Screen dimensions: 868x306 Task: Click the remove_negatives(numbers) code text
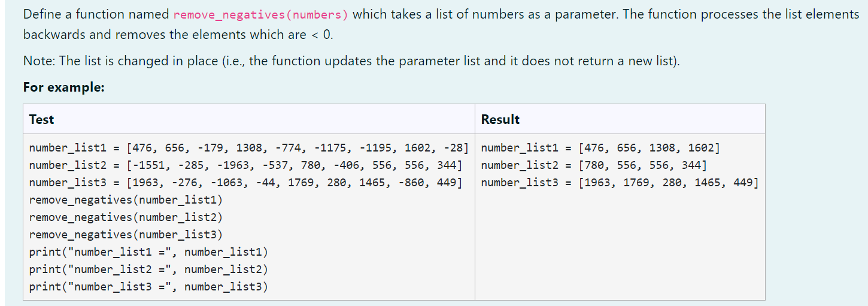pos(261,14)
